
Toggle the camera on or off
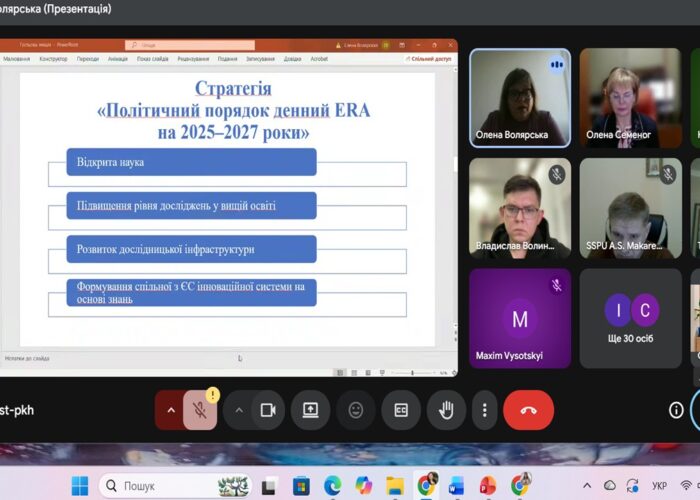pyautogui.click(x=267, y=410)
